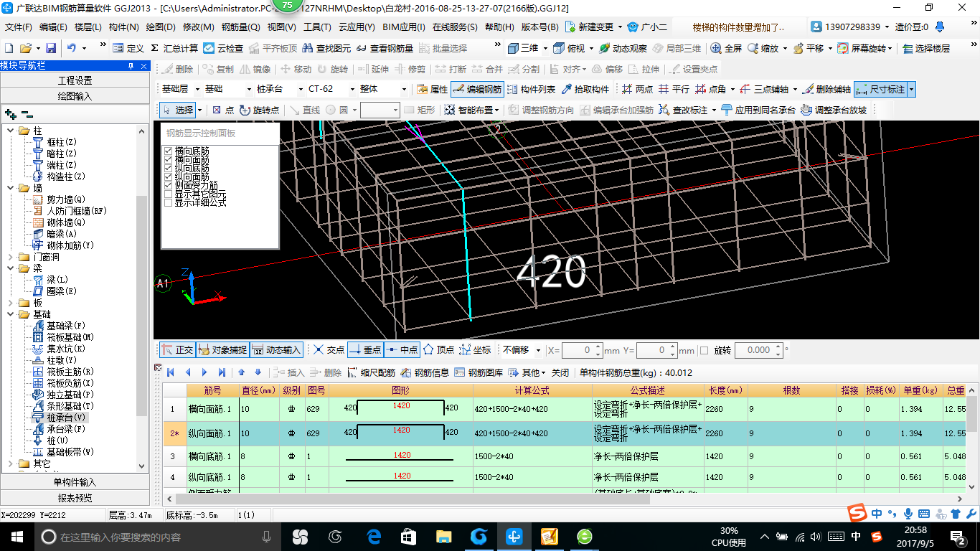The width and height of the screenshot is (980, 551).
Task: Open 查看钢筋量 rebar quantity view
Action: (385, 48)
